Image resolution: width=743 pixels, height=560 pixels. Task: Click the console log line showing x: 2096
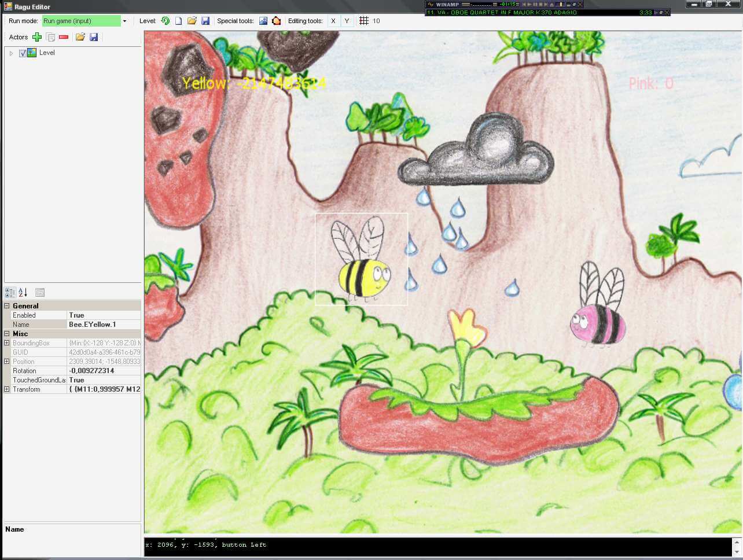point(205,545)
